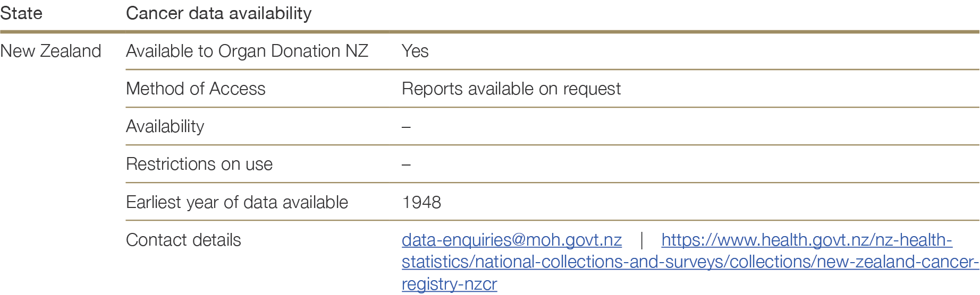Image resolution: width=980 pixels, height=295 pixels.
Task: Click the 'Contact details' row label
Action: (183, 240)
